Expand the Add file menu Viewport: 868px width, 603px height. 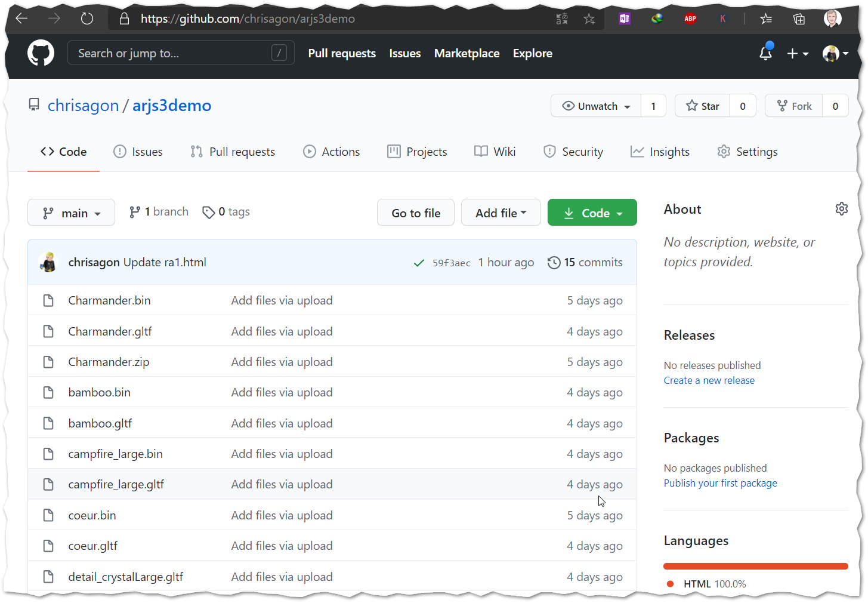pos(501,213)
